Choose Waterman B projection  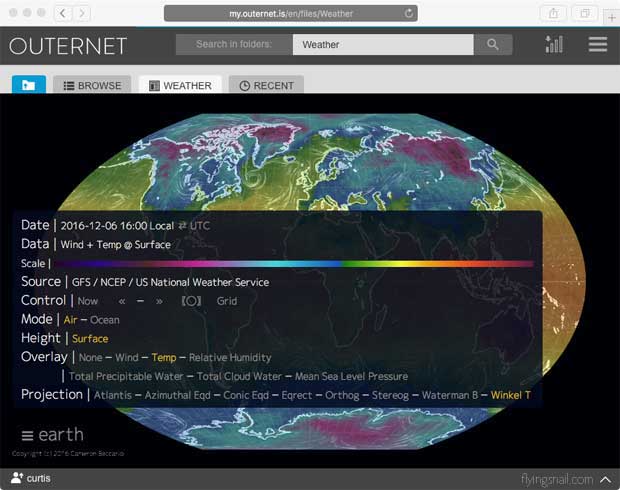[450, 395]
